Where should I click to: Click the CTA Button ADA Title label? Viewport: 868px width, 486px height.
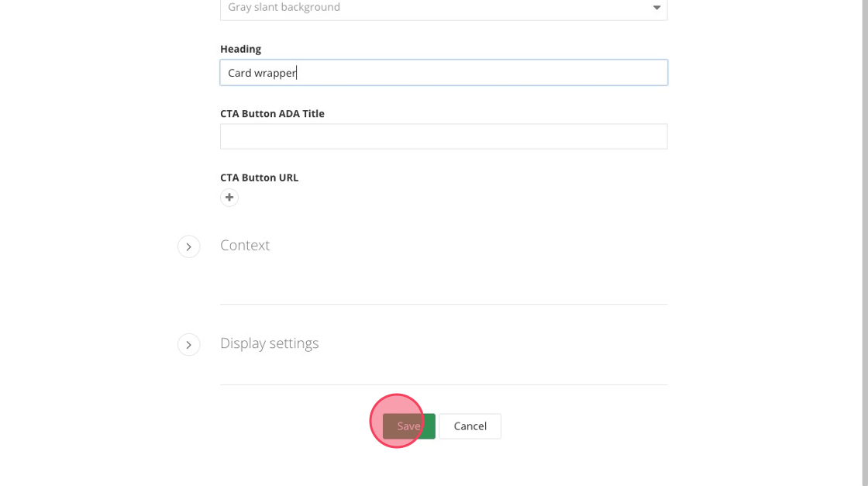[272, 113]
